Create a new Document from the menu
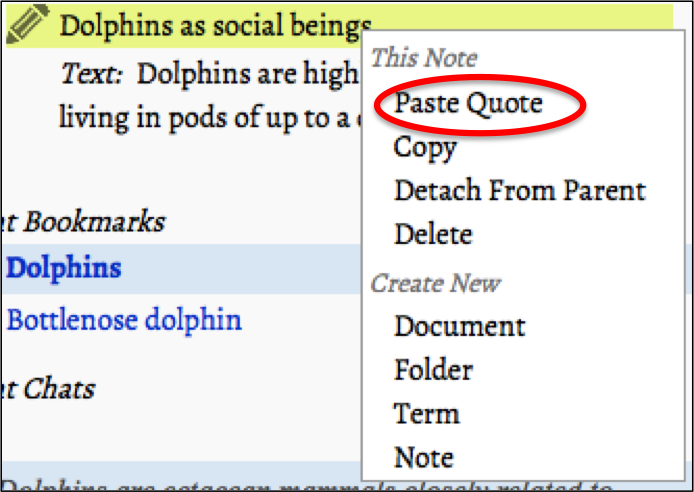Screen dimensions: 694x492 coord(459,326)
